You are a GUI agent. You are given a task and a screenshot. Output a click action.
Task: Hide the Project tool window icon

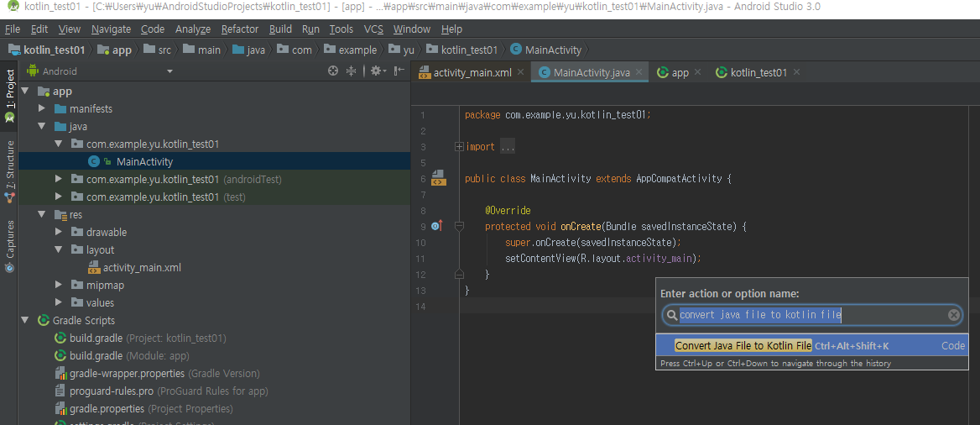[399, 71]
